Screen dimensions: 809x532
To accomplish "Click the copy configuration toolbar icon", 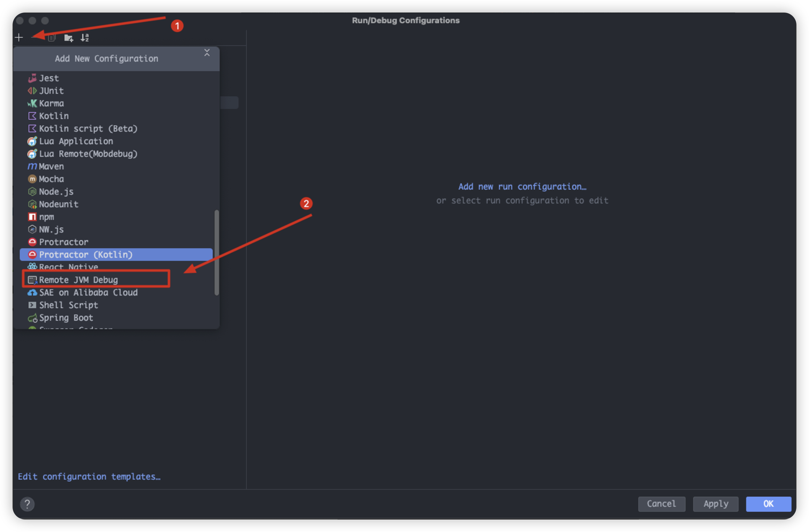I will coord(52,38).
